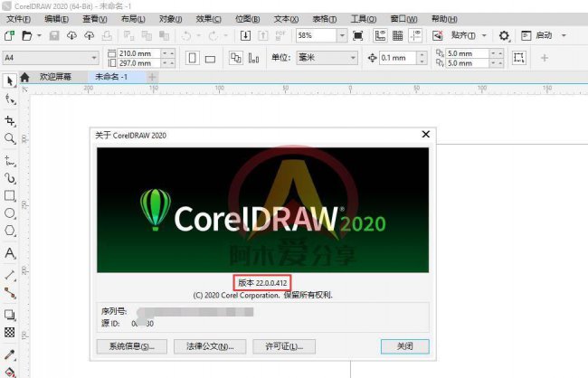
Task: Open the 文件(F) menu
Action: tap(19, 19)
